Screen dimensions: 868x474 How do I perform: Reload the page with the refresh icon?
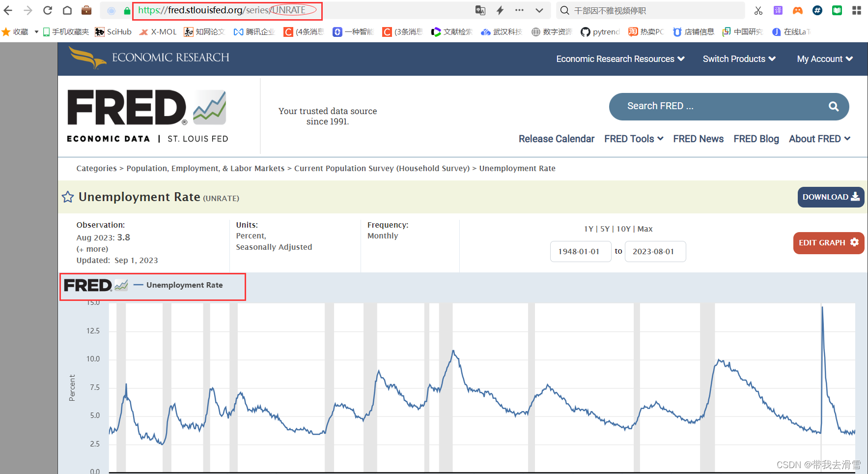(48, 10)
